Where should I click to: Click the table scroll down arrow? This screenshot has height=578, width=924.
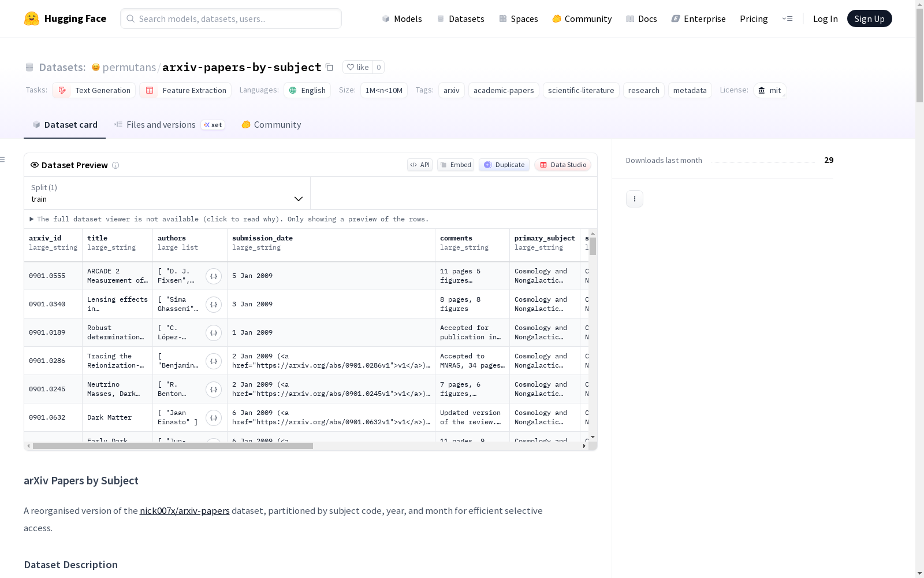pyautogui.click(x=593, y=437)
